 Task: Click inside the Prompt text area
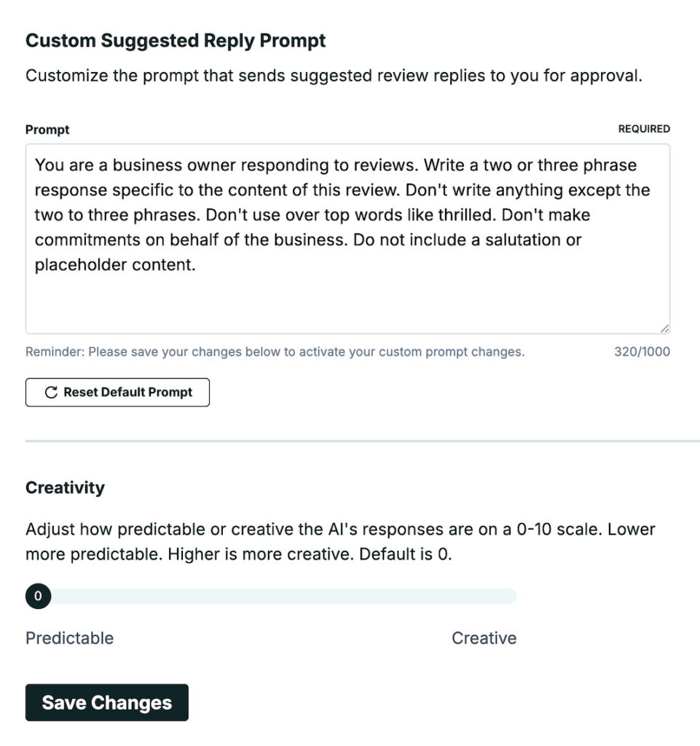click(x=347, y=239)
